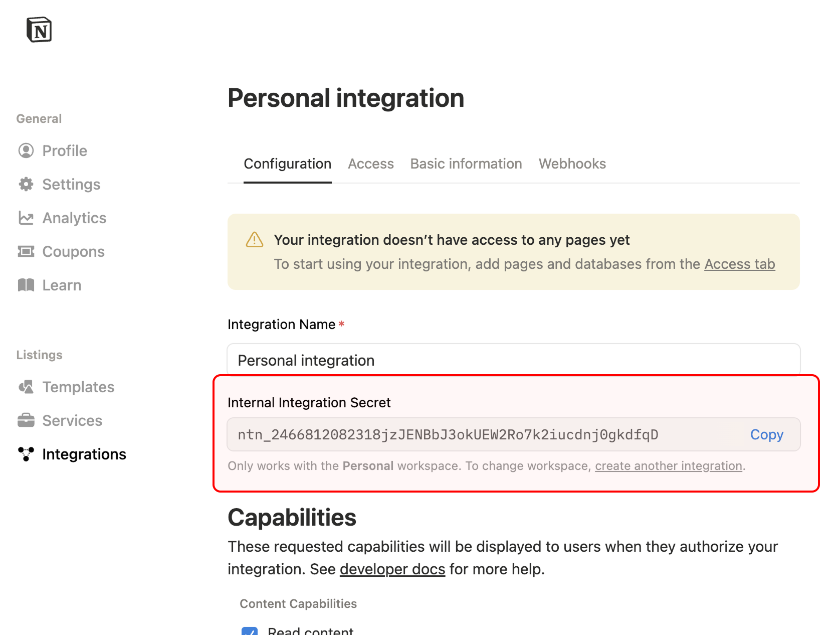This screenshot has height=635, width=840.
Task: Select the Services briefcase icon
Action: coord(26,420)
